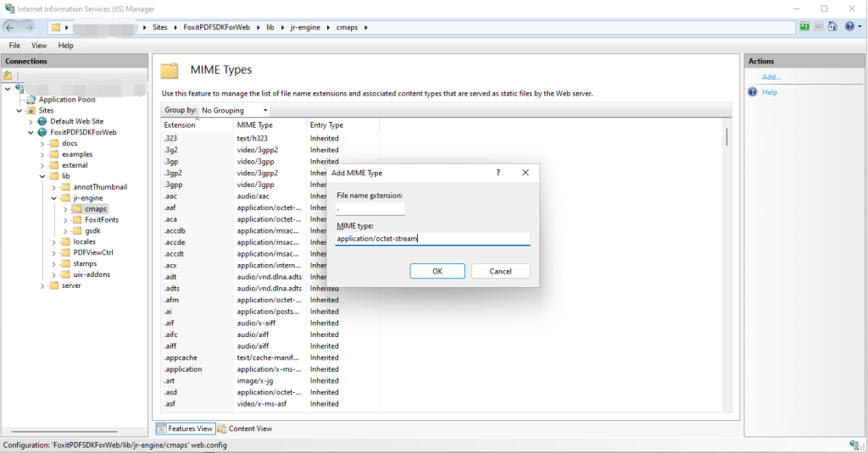Click the Add... action link
The width and height of the screenshot is (868, 453).
pyautogui.click(x=771, y=77)
